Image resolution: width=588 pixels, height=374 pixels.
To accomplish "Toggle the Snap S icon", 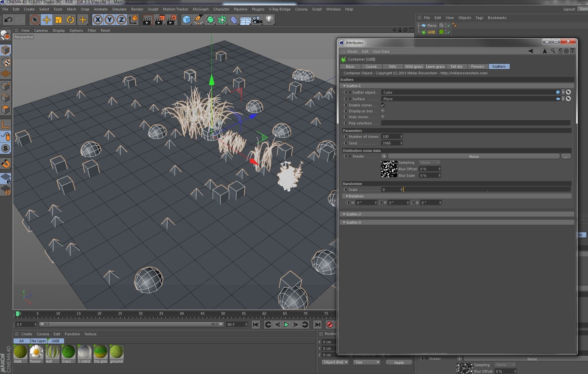I will tap(6, 148).
